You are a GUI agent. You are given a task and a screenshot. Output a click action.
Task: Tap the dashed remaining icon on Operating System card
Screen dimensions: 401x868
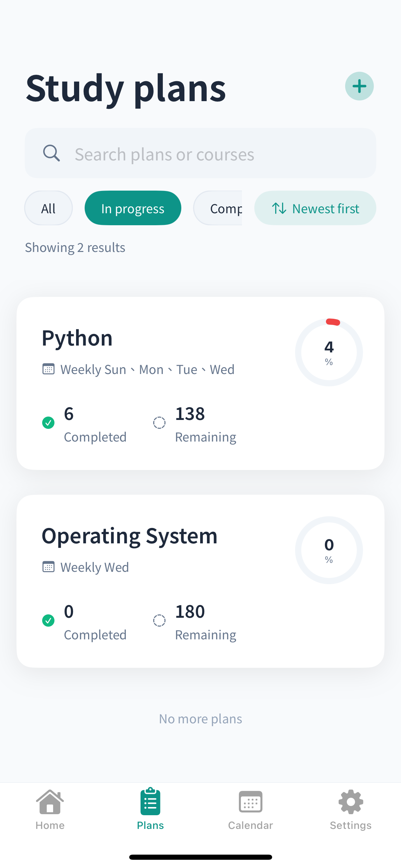tap(159, 620)
